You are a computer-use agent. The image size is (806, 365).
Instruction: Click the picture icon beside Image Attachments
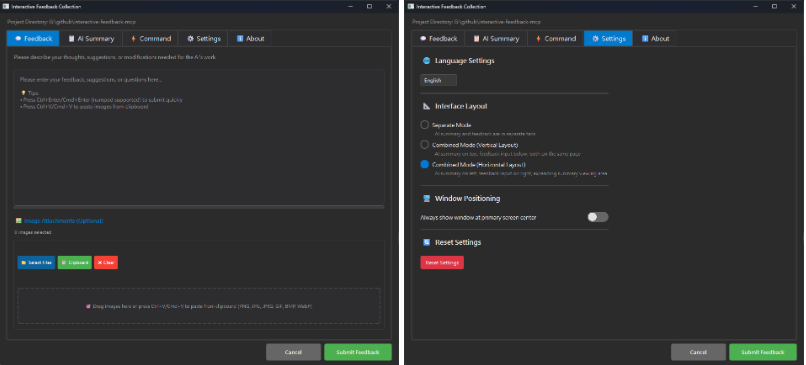(x=19, y=221)
